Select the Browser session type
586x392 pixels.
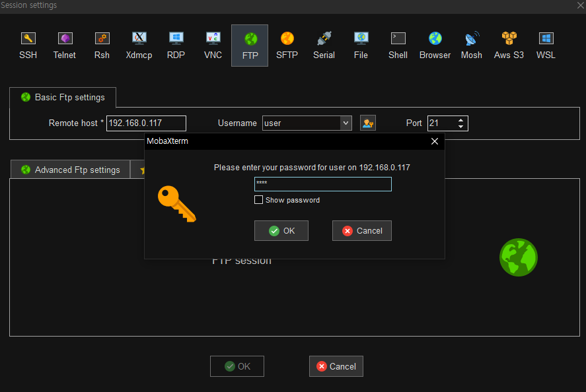[435, 46]
